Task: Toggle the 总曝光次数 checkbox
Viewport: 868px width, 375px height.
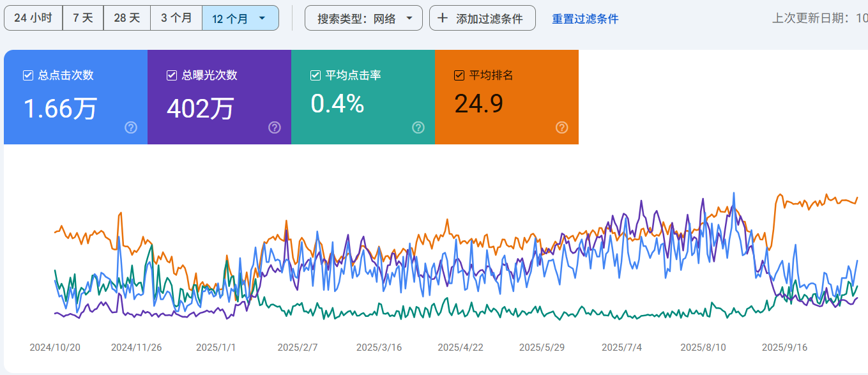Action: pos(172,75)
